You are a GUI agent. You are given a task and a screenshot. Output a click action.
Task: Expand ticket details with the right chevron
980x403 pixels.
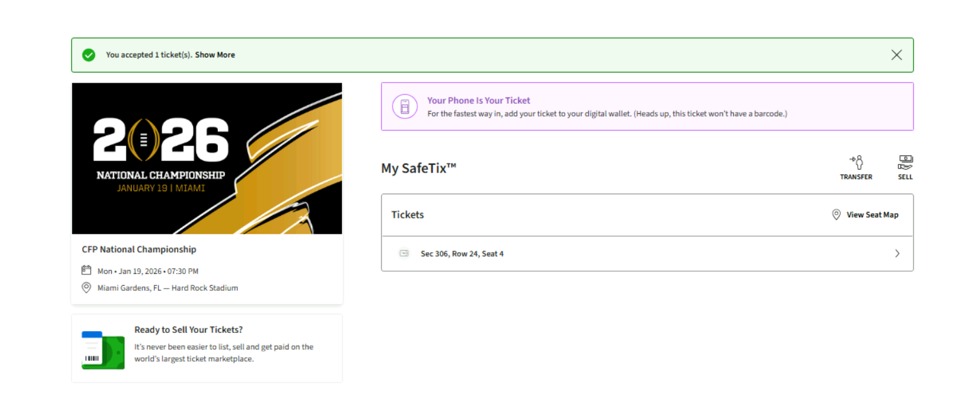pos(897,253)
